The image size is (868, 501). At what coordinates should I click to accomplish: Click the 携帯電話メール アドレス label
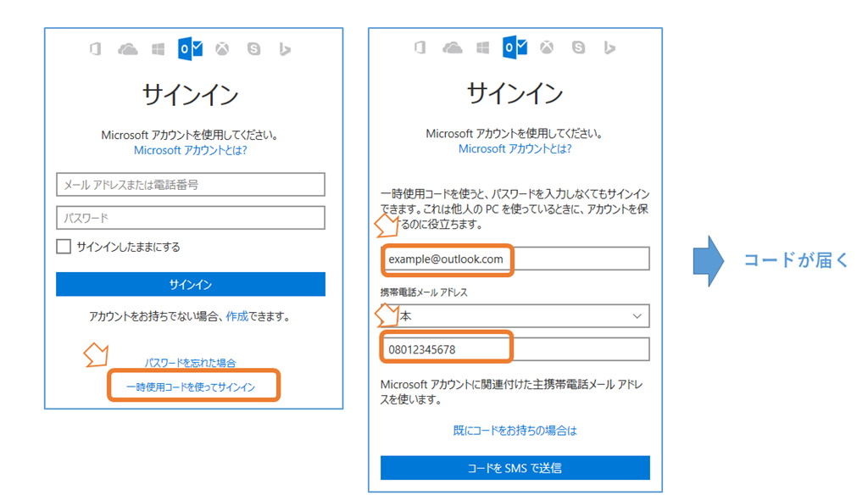(424, 292)
